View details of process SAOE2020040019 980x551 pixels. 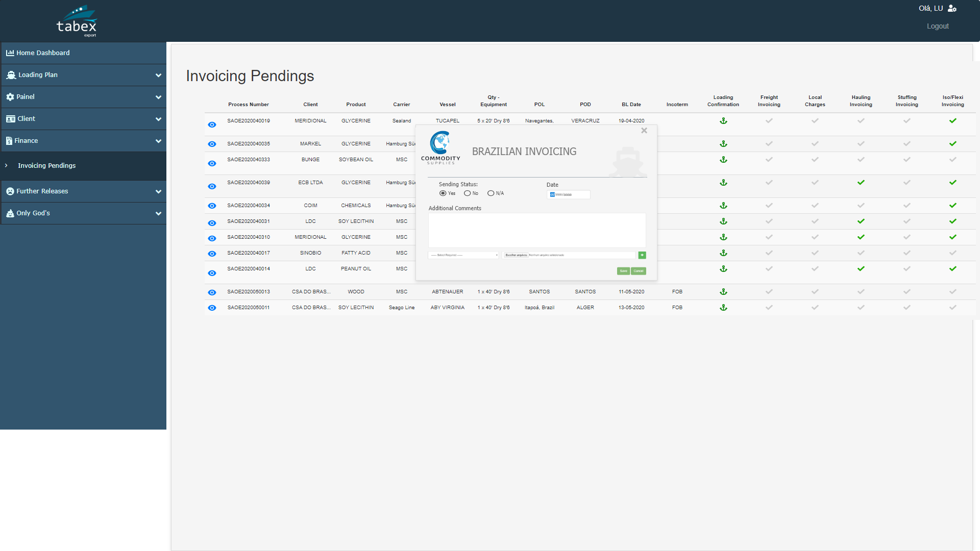tap(212, 124)
